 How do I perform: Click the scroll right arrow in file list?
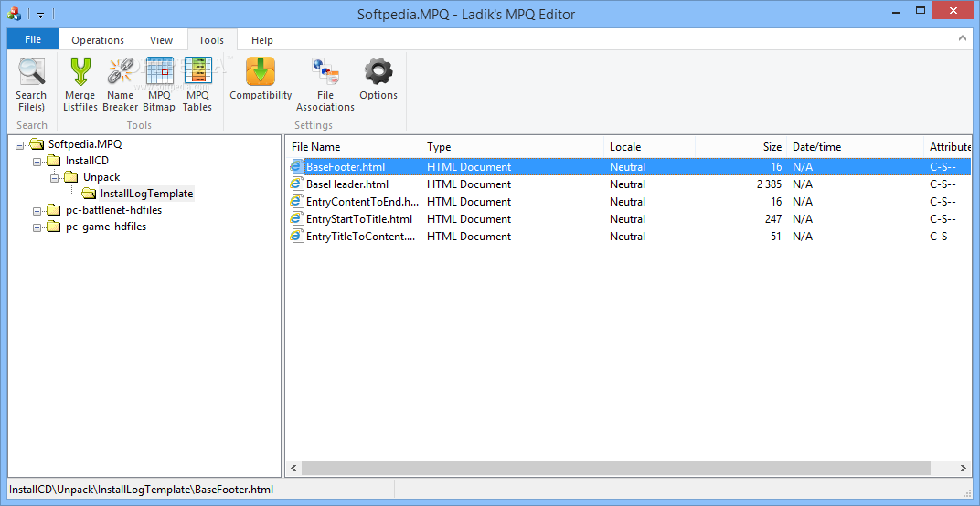click(964, 468)
